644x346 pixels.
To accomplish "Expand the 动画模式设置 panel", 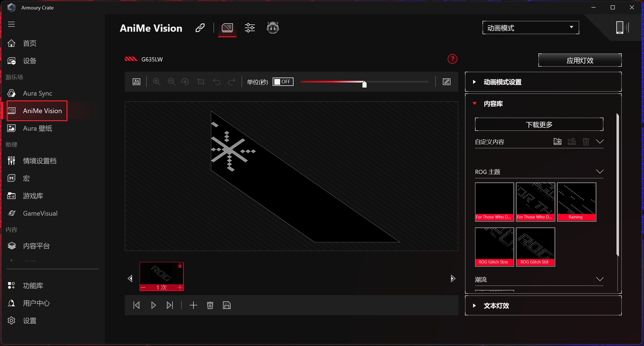I will point(543,82).
